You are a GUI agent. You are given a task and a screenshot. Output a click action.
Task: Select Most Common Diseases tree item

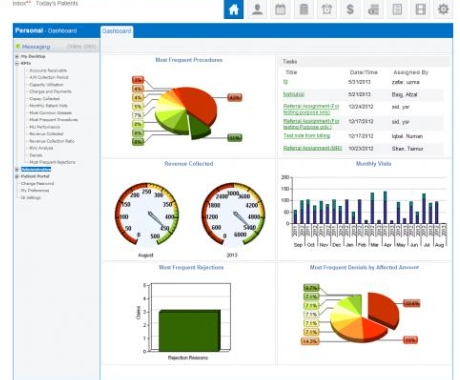(x=50, y=113)
